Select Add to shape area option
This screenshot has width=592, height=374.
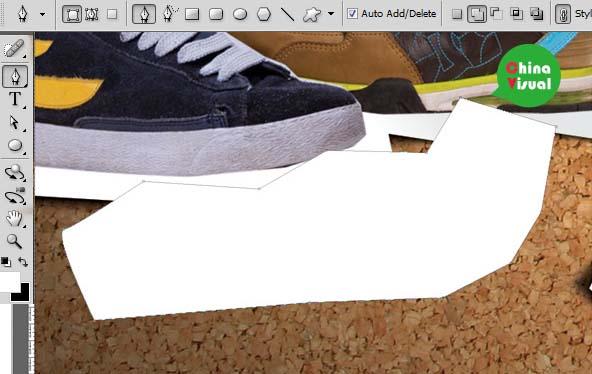click(477, 14)
